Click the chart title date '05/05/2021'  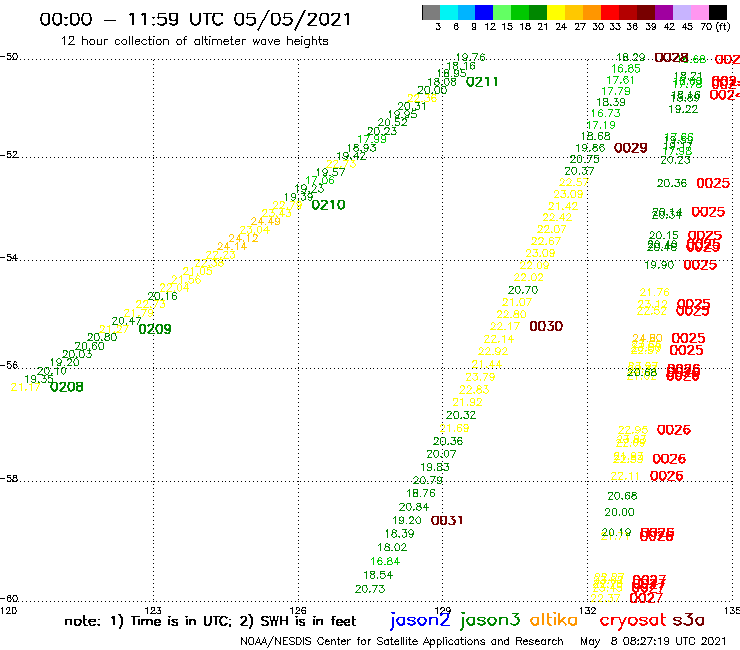pos(292,19)
